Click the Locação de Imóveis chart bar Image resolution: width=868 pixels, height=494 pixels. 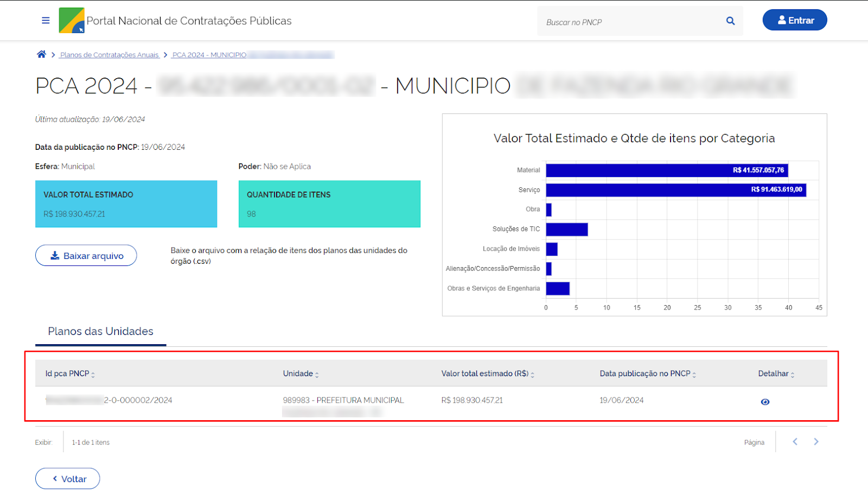pos(552,249)
